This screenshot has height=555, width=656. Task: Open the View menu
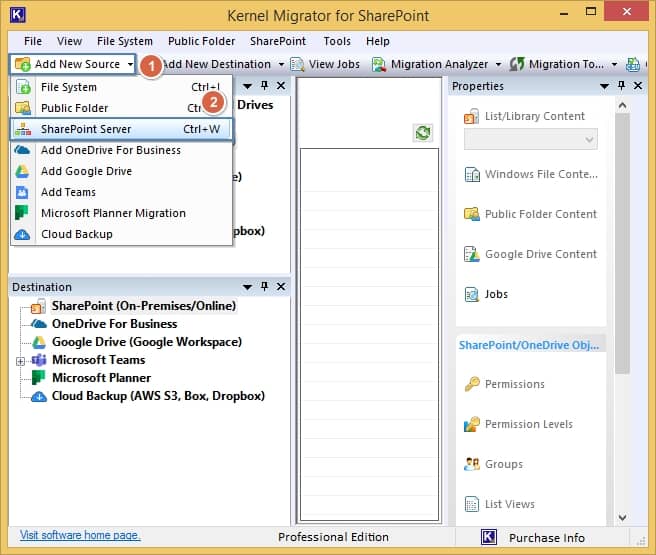(69, 41)
